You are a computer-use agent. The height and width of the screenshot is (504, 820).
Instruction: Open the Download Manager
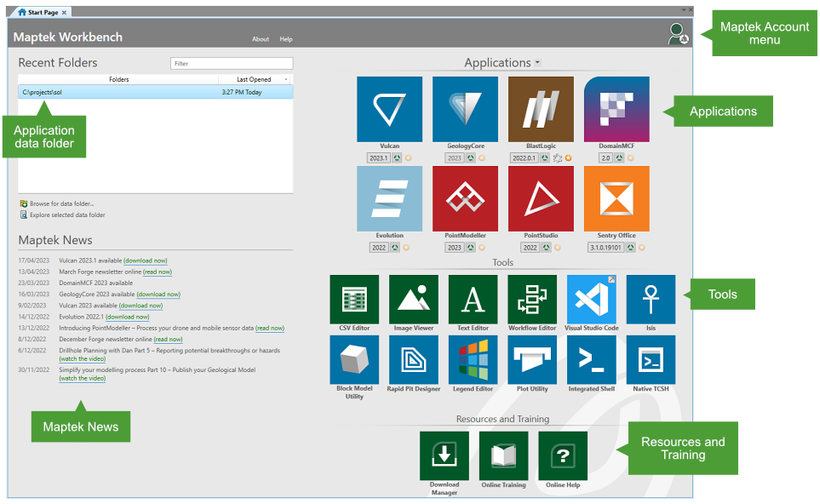tap(444, 455)
